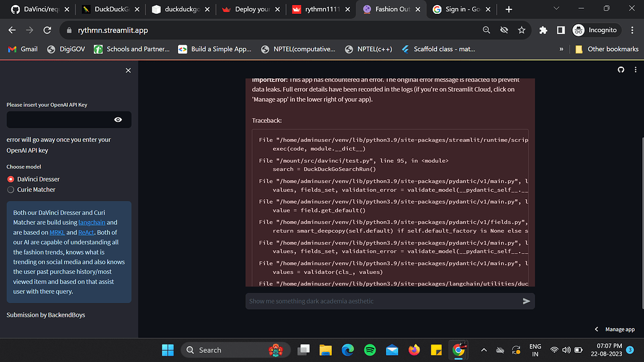
Task: Open the langchain link in the sidebar
Action: pos(92,222)
